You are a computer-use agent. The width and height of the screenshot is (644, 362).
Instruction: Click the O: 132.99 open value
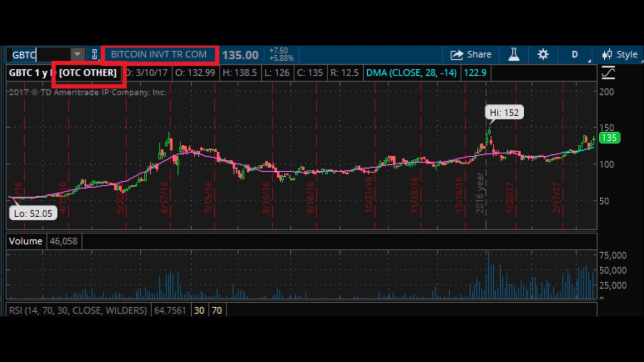point(195,73)
